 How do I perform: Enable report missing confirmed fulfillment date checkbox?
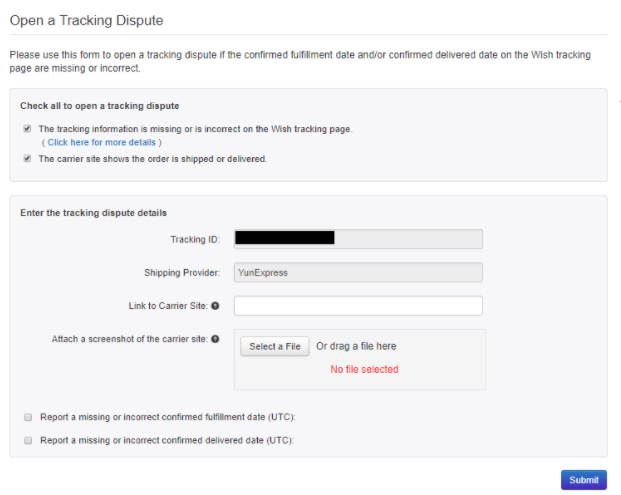(27, 416)
